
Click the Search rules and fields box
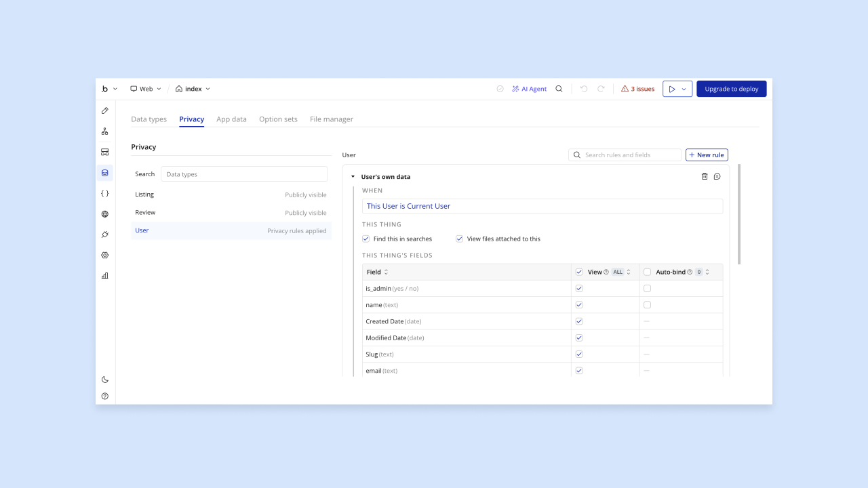pos(625,155)
